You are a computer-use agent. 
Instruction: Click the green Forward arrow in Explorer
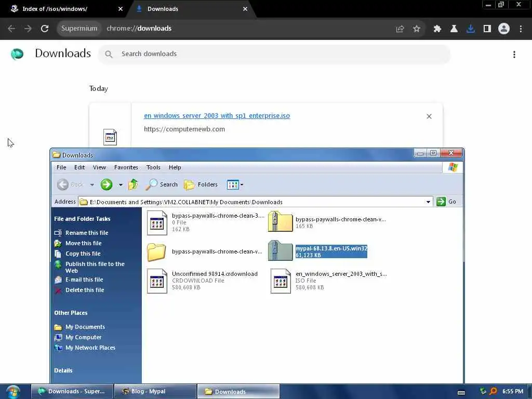click(x=106, y=184)
